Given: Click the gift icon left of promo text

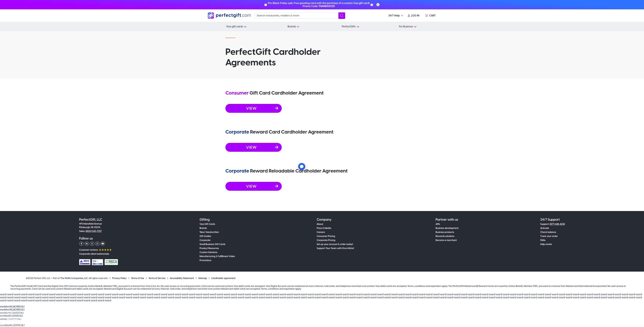Looking at the screenshot, I should click(265, 5).
